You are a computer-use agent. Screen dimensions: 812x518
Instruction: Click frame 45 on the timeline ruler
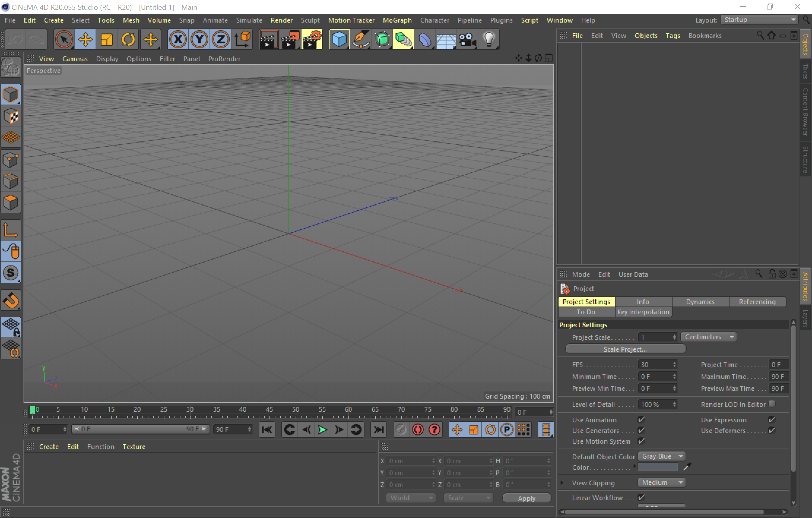(x=269, y=410)
